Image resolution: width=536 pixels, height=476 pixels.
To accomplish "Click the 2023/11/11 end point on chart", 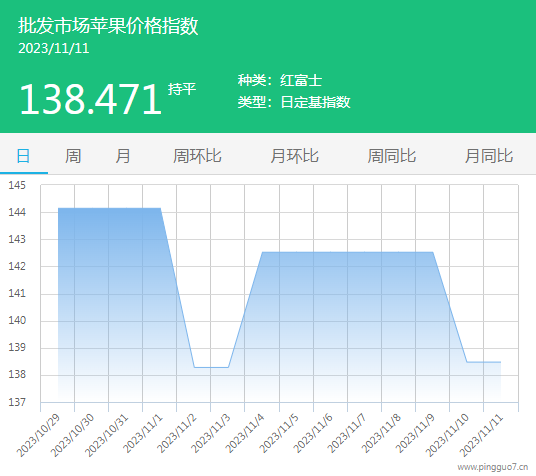I will [501, 362].
